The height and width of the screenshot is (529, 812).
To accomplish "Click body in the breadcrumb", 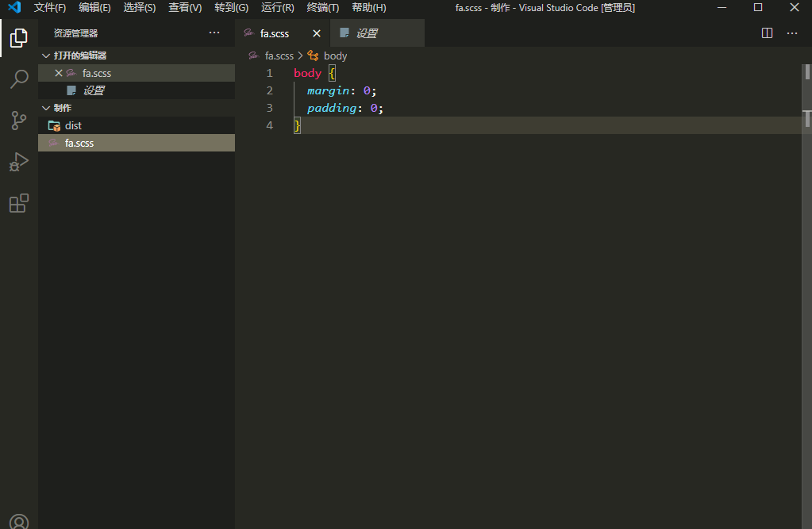I will pos(335,56).
